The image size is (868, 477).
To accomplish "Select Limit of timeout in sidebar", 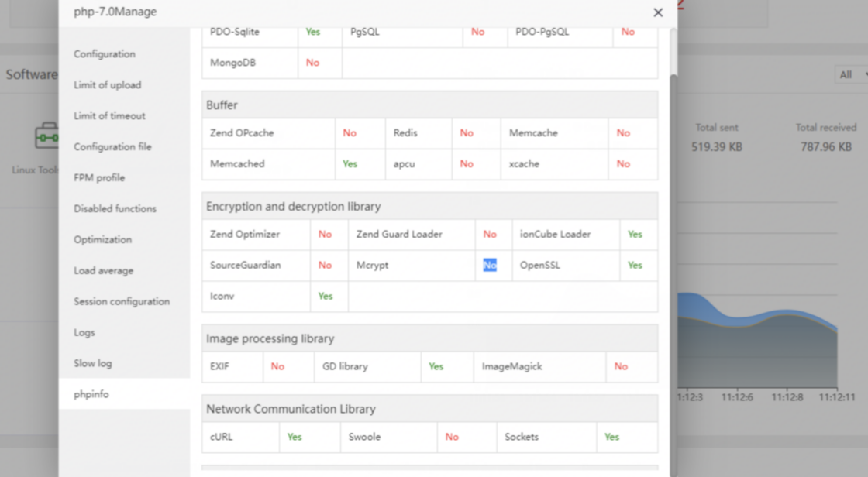I will pyautogui.click(x=109, y=116).
